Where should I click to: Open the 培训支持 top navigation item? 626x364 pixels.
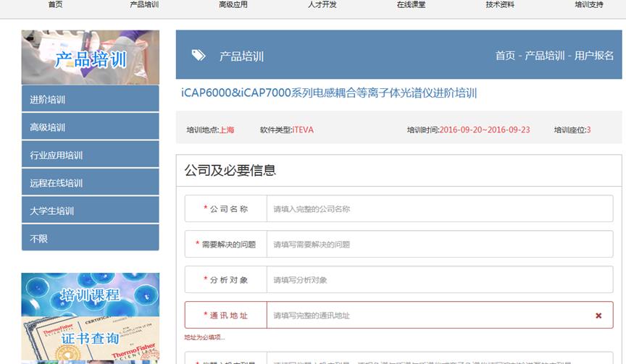[x=589, y=4]
